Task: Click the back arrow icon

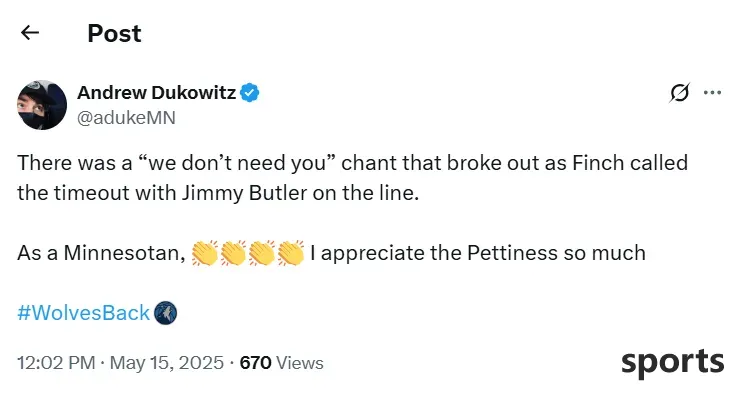Action: click(30, 33)
